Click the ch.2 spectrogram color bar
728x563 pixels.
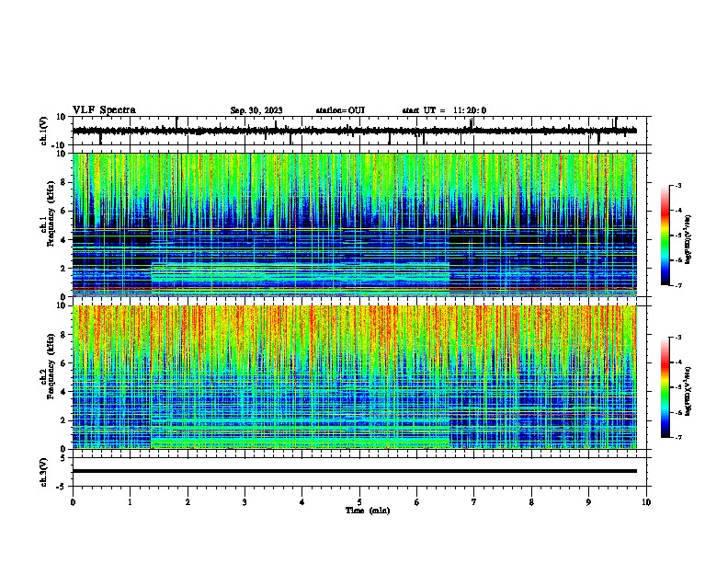click(x=665, y=387)
